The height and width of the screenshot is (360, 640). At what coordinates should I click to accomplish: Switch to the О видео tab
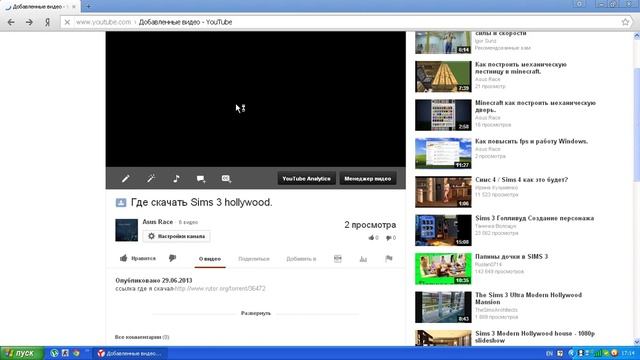pos(210,259)
